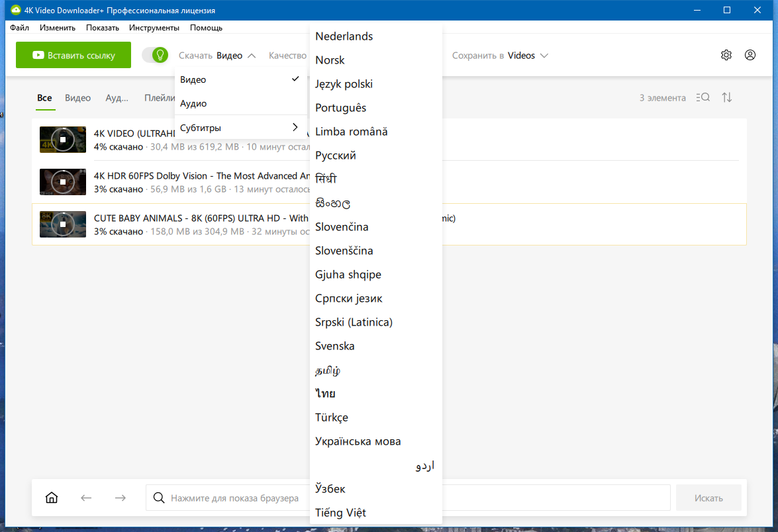The height and width of the screenshot is (532, 778).
Task: Choose தமிழ் subtitle language
Action: (375, 370)
